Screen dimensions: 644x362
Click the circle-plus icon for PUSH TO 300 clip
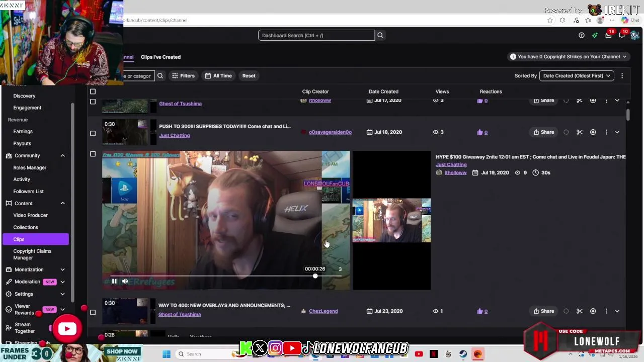pyautogui.click(x=593, y=132)
